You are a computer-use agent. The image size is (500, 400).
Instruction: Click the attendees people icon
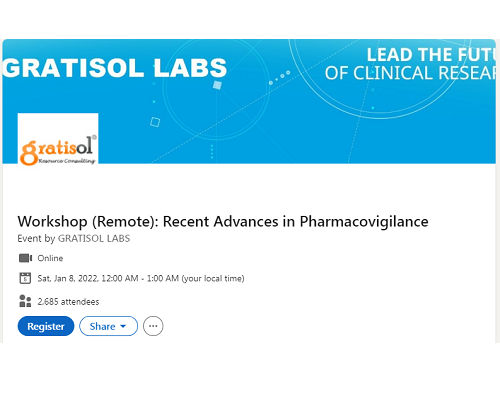tap(25, 301)
